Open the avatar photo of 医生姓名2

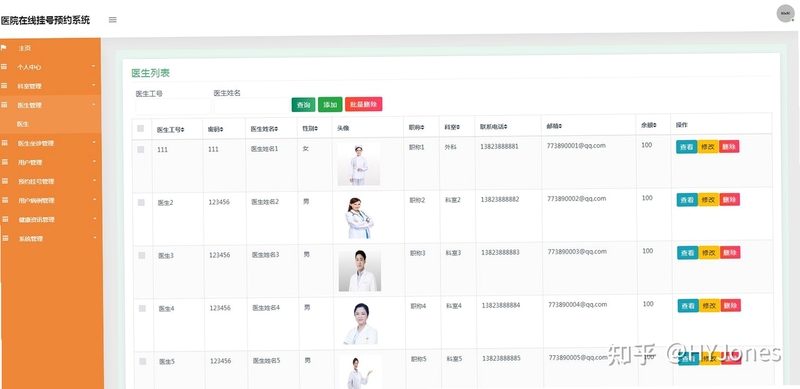[359, 217]
